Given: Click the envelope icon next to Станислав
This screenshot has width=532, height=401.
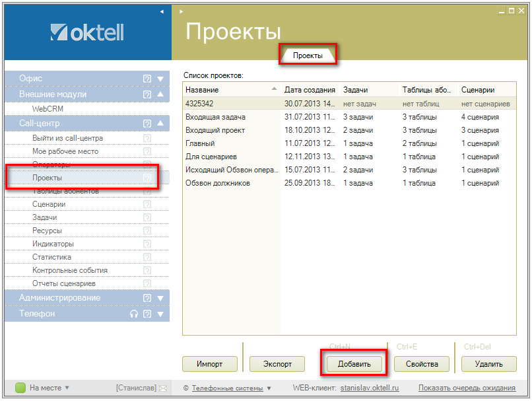Looking at the screenshot, I should coord(163,388).
